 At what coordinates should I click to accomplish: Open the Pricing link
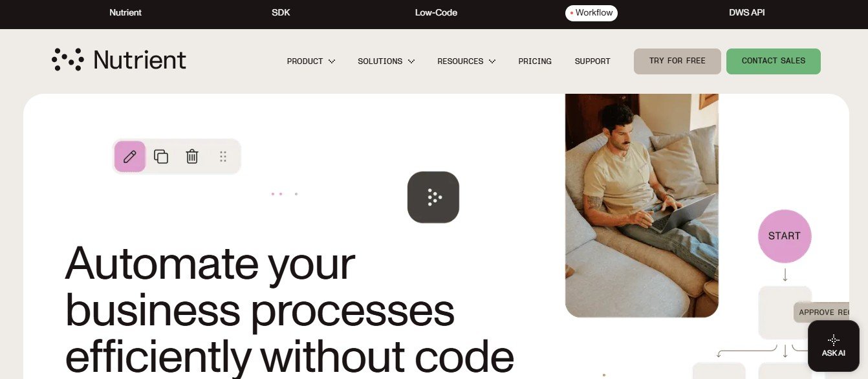pos(535,61)
